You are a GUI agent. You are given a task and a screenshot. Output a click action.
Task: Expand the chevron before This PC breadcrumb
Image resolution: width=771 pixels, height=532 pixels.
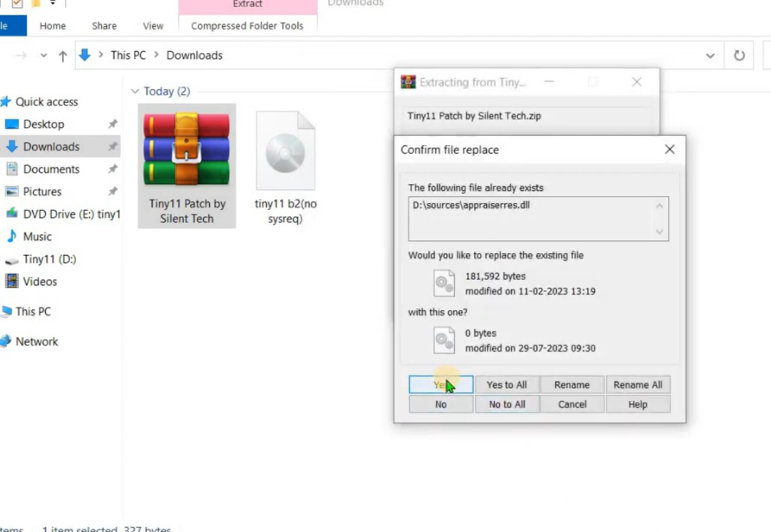[x=101, y=55]
